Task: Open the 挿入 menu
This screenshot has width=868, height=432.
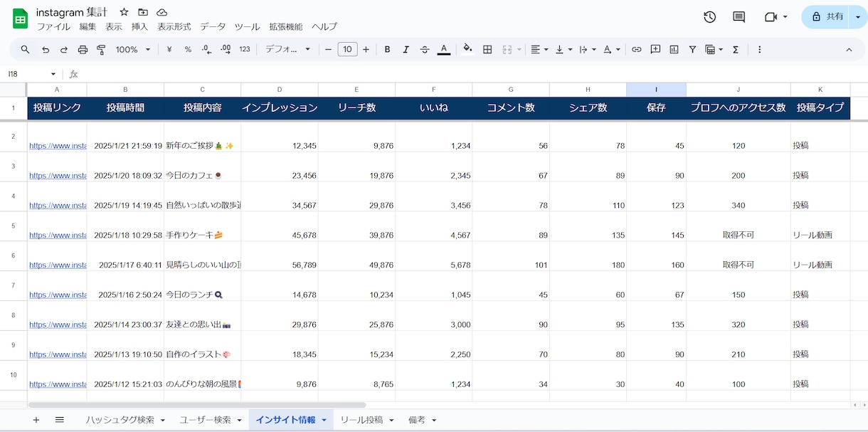Action: 139,26
